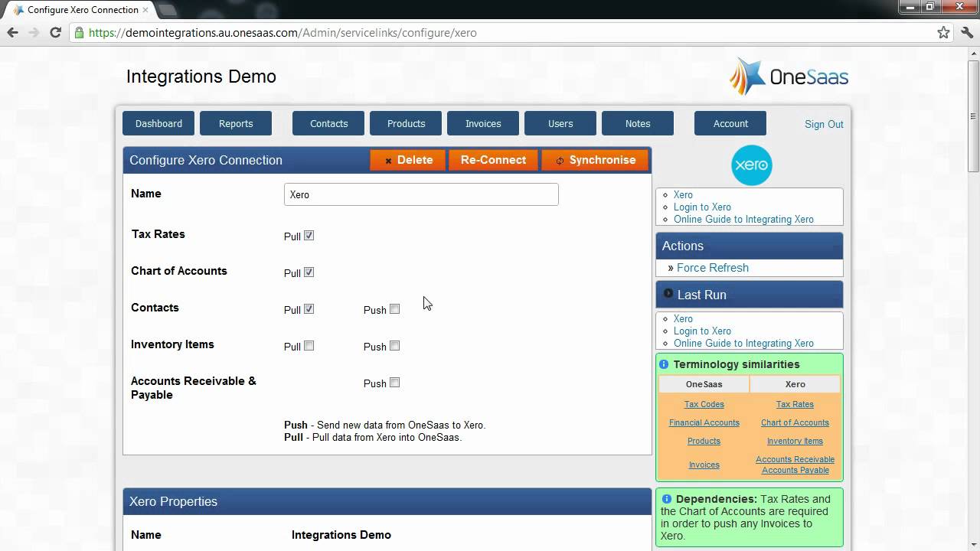Screen dimensions: 980x551
Task: Reload the page with the refresh icon
Action: [55, 33]
